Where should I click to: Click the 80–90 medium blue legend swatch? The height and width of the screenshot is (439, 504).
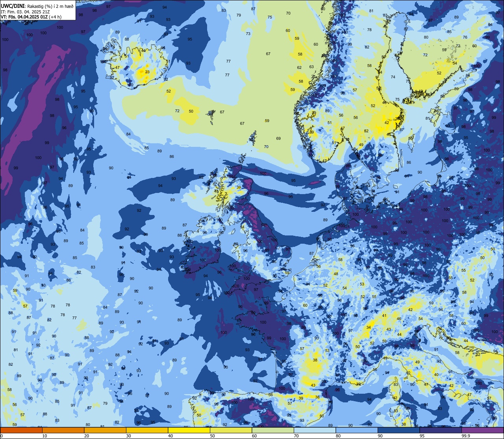click(357, 430)
